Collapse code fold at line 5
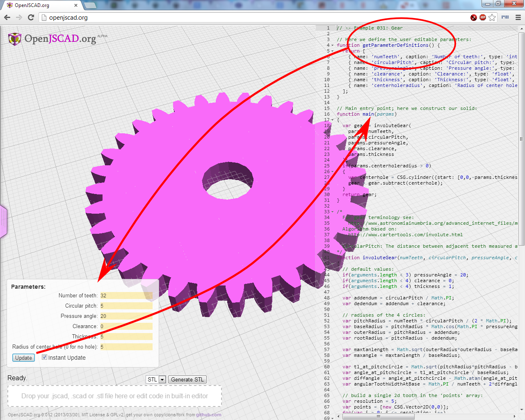Screen dimensions: 525x420 [332, 51]
